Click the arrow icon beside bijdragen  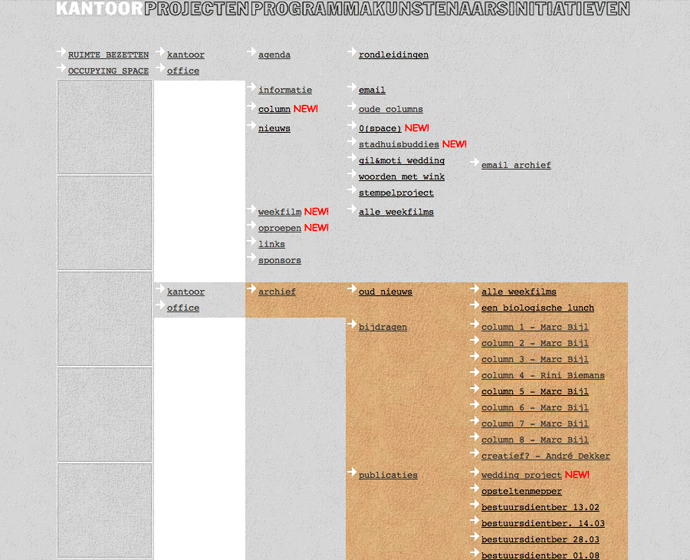351,325
